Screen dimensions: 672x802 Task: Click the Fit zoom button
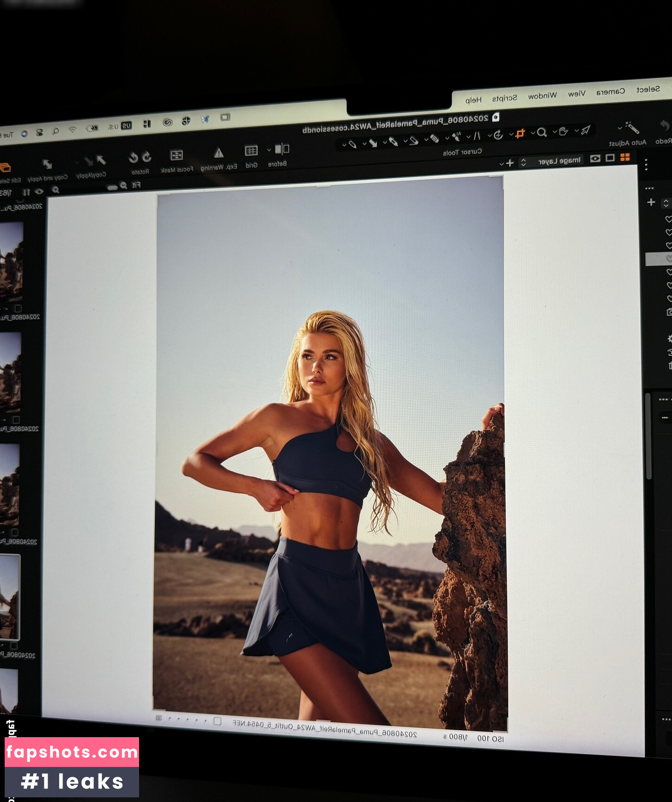pyautogui.click(x=136, y=185)
